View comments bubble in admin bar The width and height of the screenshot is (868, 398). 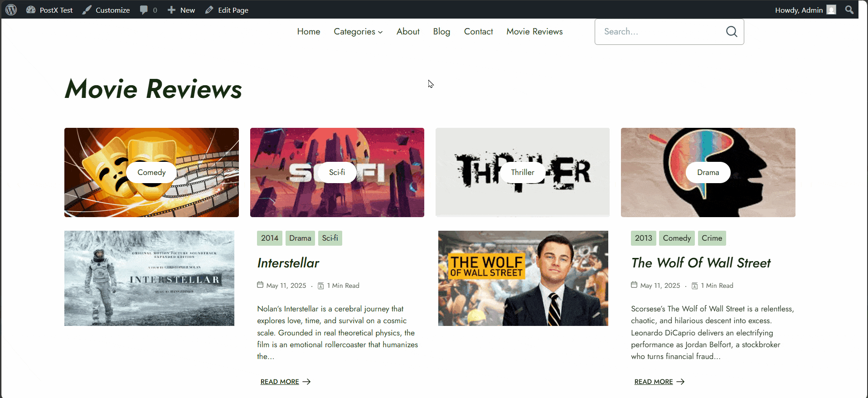point(148,10)
